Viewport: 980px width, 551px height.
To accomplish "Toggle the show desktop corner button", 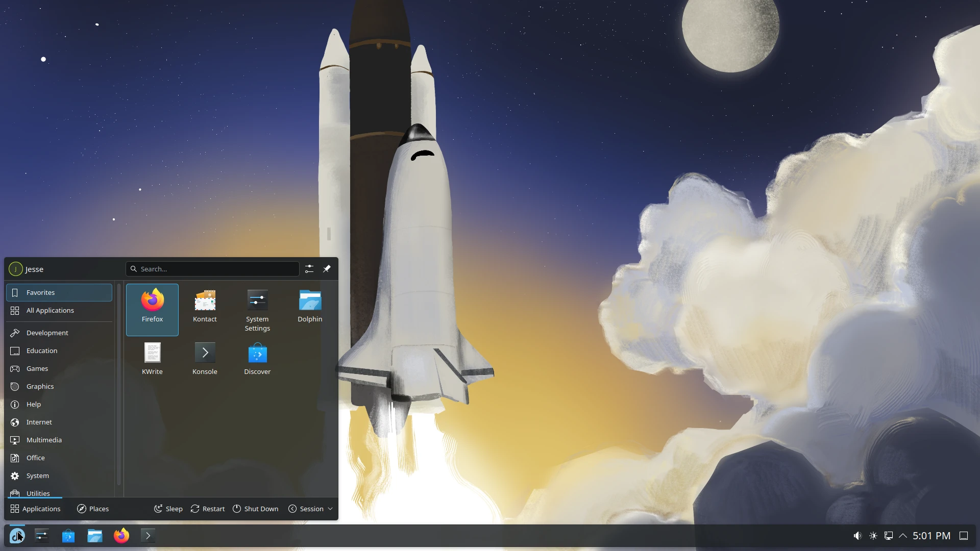I will 964,536.
